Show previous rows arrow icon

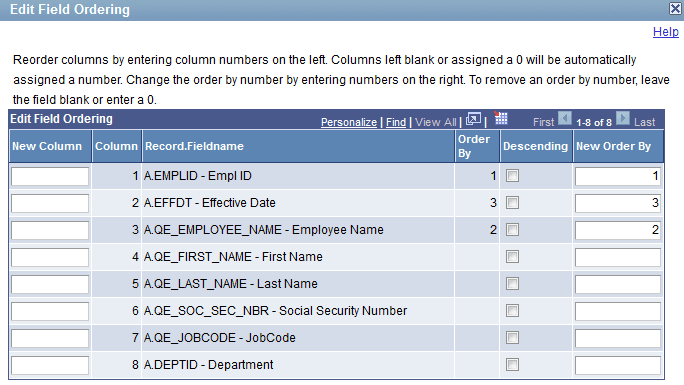(565, 119)
